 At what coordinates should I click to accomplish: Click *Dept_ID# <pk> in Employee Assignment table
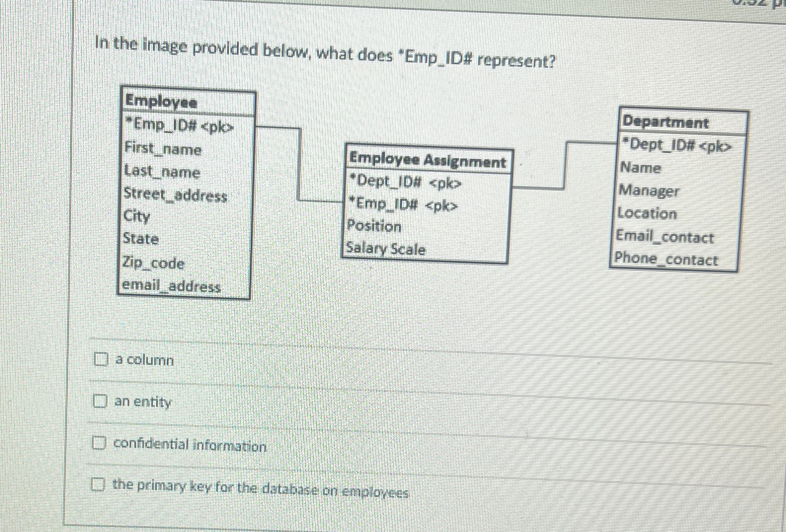[x=405, y=182]
